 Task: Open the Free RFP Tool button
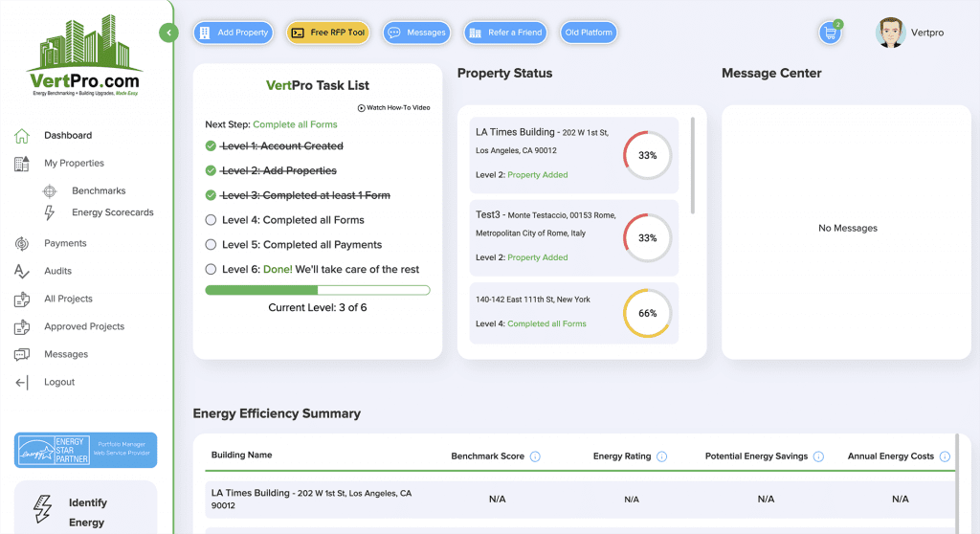(328, 33)
